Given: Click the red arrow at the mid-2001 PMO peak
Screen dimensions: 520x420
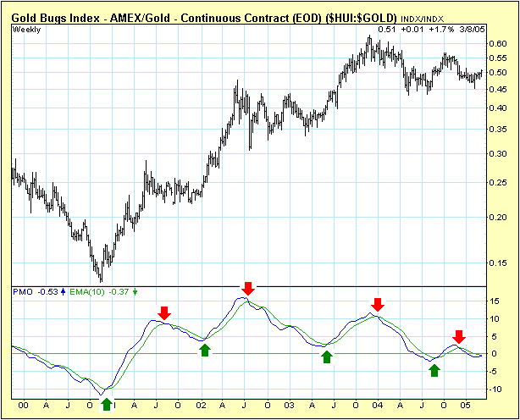Looking at the screenshot, I should pos(164,312).
